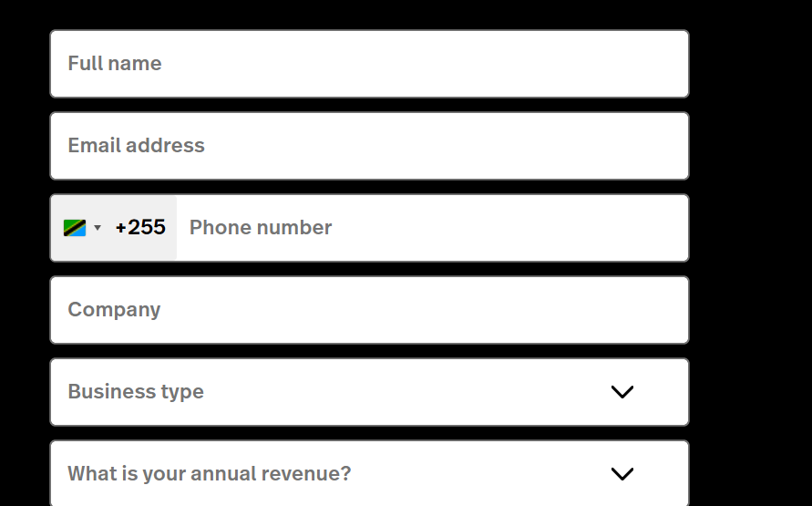This screenshot has height=506, width=812.
Task: Click the "Business type" label text
Action: 136,391
